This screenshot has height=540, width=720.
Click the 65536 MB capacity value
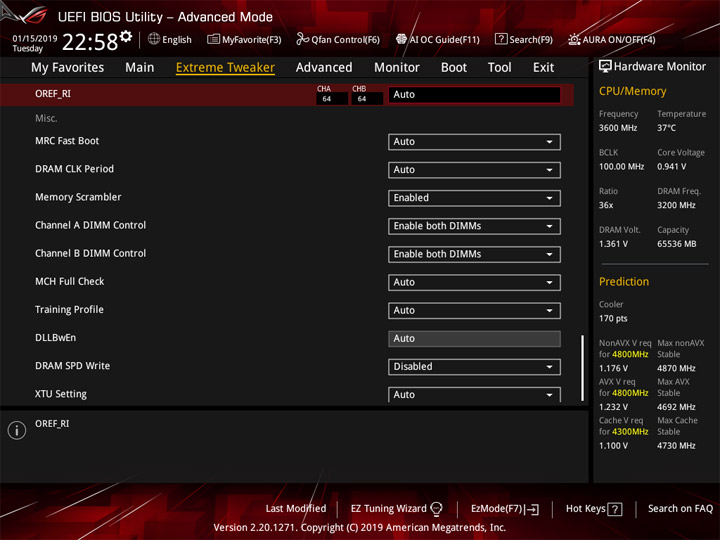point(677,244)
